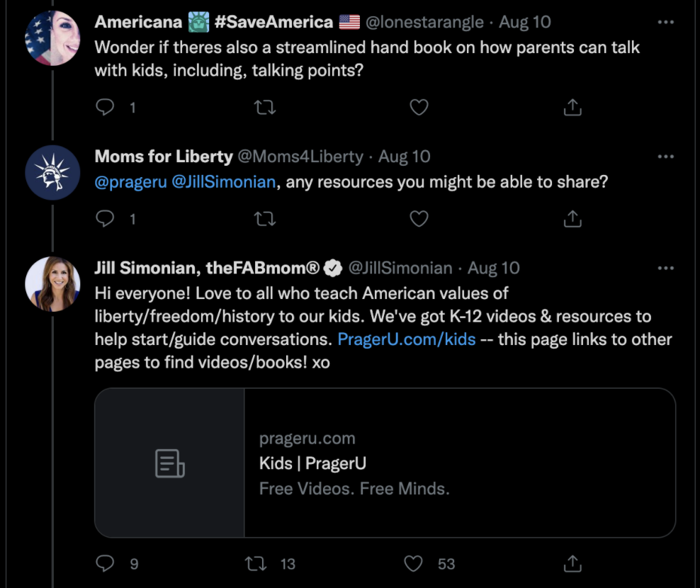Viewport: 700px width, 588px height.
Task: Click the @prageru mention
Action: (130, 182)
